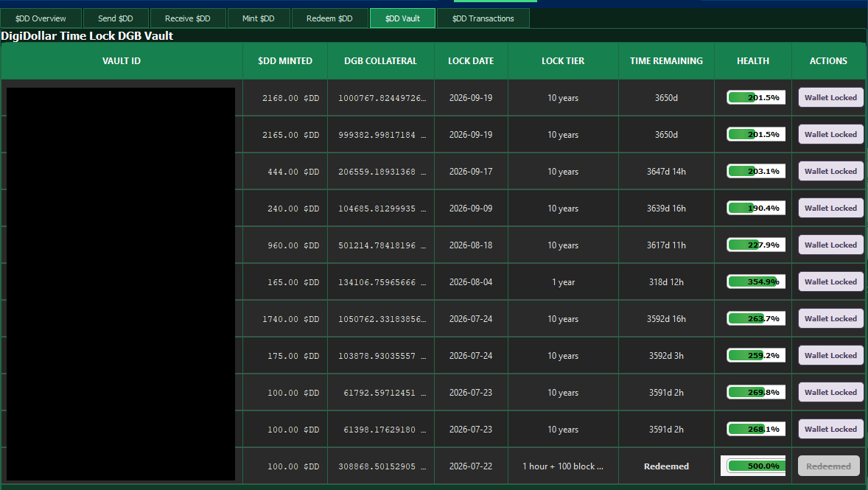Click the 1 year lock tier cell

(x=563, y=281)
